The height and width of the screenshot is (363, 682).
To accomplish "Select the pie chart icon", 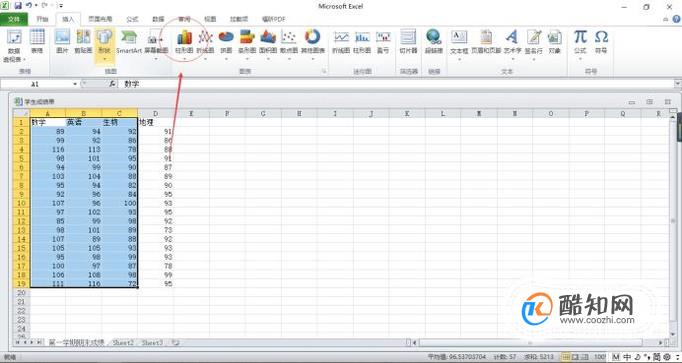I will point(226,42).
